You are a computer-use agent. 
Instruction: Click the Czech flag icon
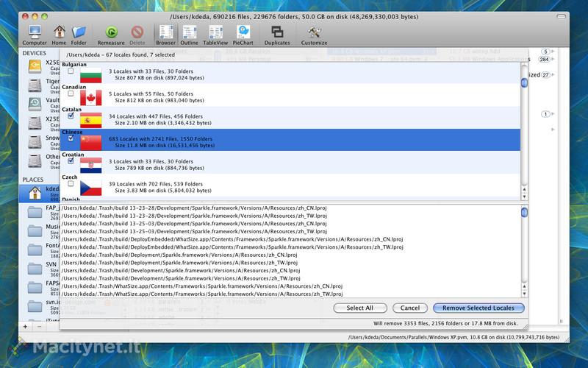click(x=90, y=188)
